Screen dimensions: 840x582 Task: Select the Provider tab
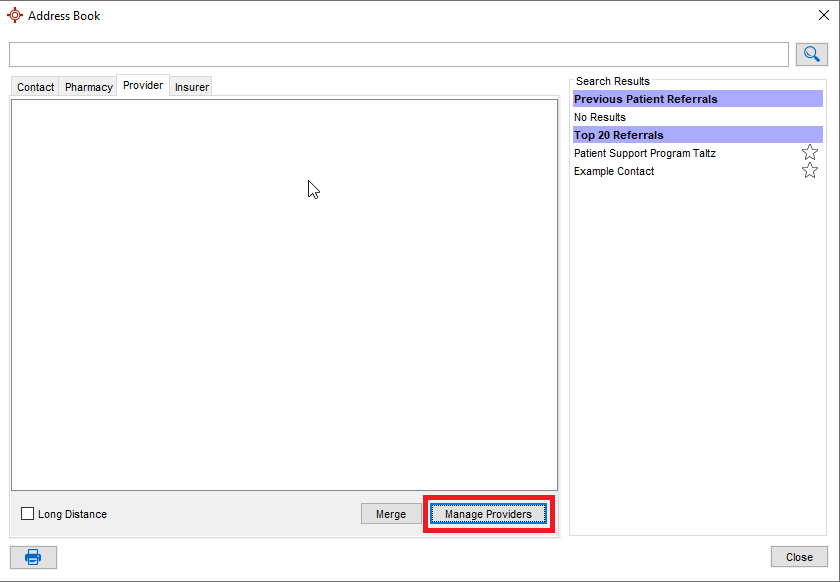143,86
